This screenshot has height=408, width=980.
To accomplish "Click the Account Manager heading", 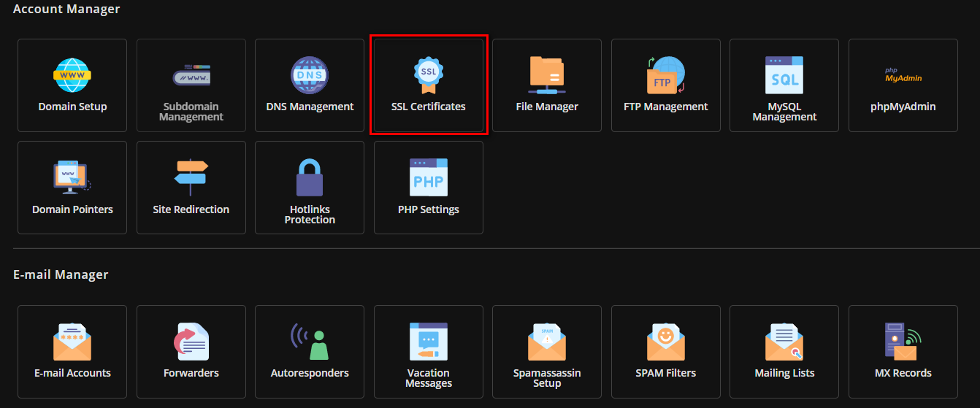I will [66, 9].
